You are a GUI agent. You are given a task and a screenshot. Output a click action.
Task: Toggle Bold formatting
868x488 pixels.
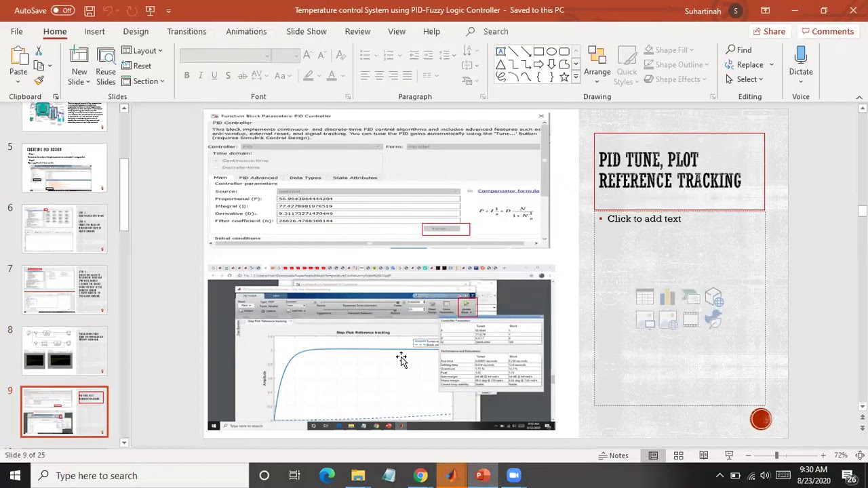pyautogui.click(x=186, y=75)
